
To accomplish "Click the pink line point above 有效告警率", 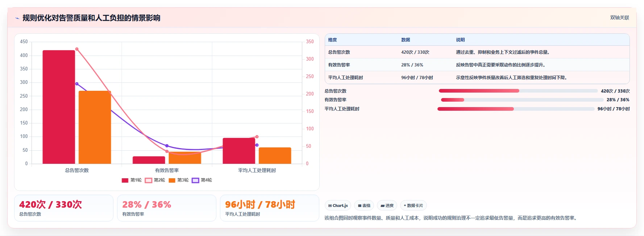I will [x=167, y=151].
